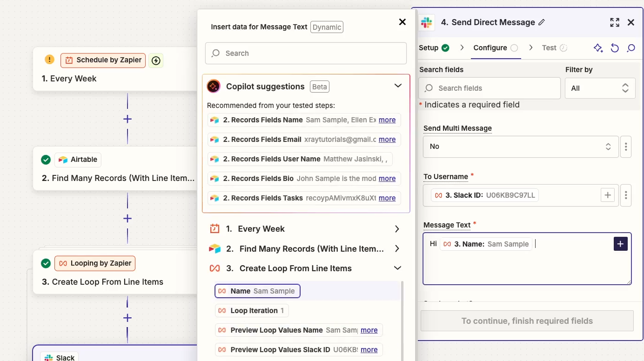644x361 pixels.
Task: Show more of Preview Loop Values Name
Action: [369, 330]
